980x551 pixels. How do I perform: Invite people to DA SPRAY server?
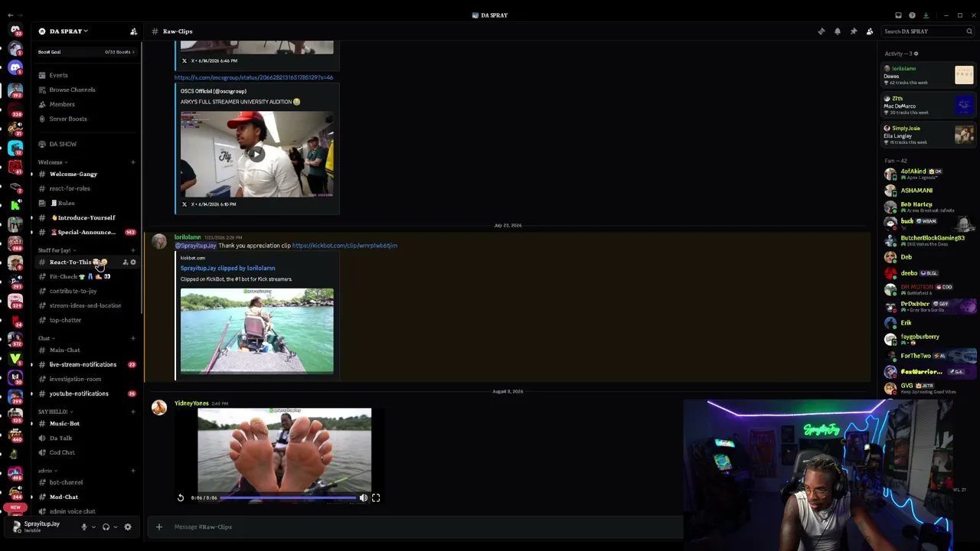point(133,31)
